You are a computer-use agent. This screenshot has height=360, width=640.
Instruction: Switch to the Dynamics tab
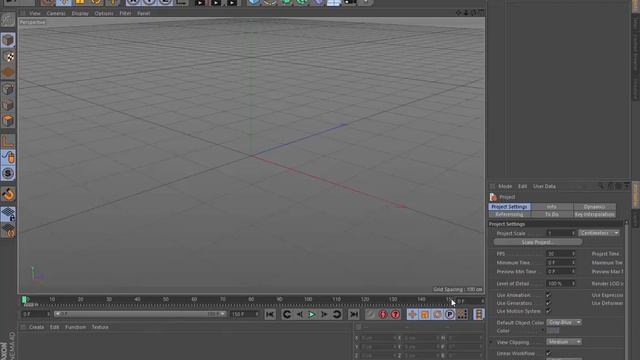594,207
